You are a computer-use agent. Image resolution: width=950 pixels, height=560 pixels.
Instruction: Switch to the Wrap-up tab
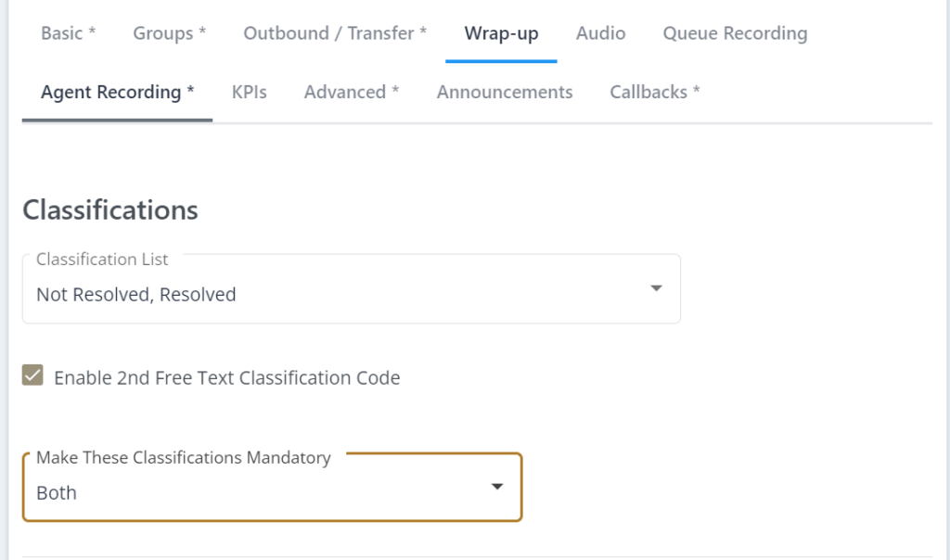click(x=501, y=33)
